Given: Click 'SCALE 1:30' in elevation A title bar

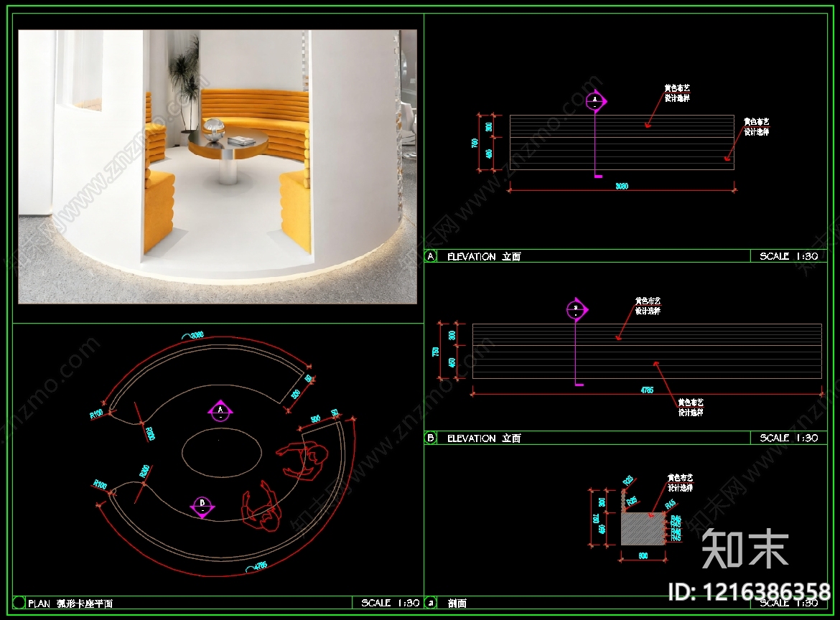Looking at the screenshot, I should (788, 256).
